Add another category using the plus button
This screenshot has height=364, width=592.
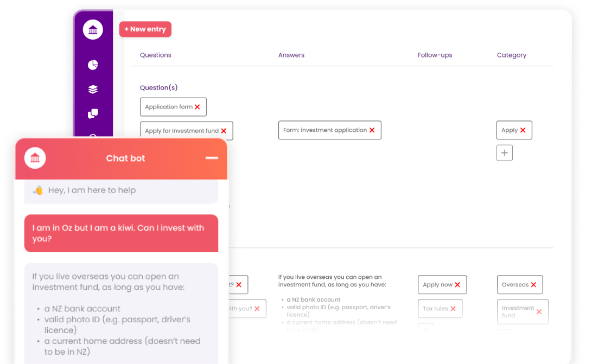[504, 152]
